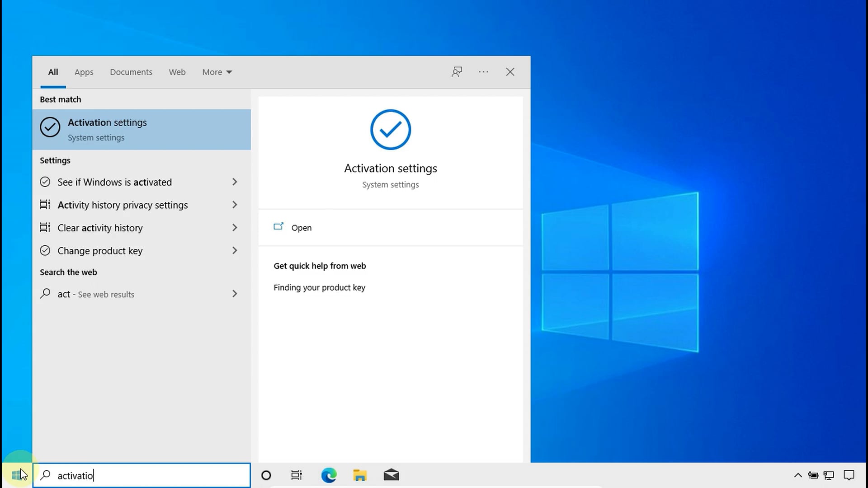Switch to the Web search tab
Image resolution: width=868 pixels, height=488 pixels.
tap(177, 72)
